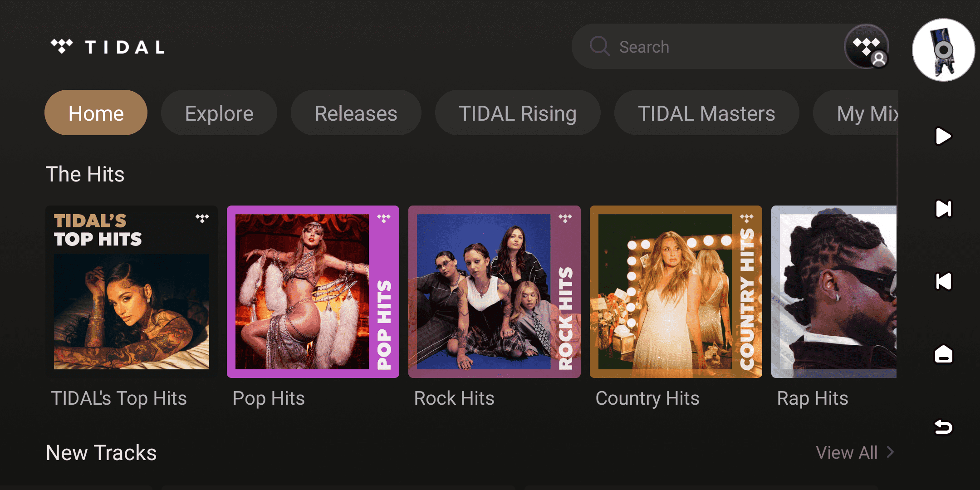The image size is (980, 490).
Task: Click the round now-playing album art
Action: [943, 50]
